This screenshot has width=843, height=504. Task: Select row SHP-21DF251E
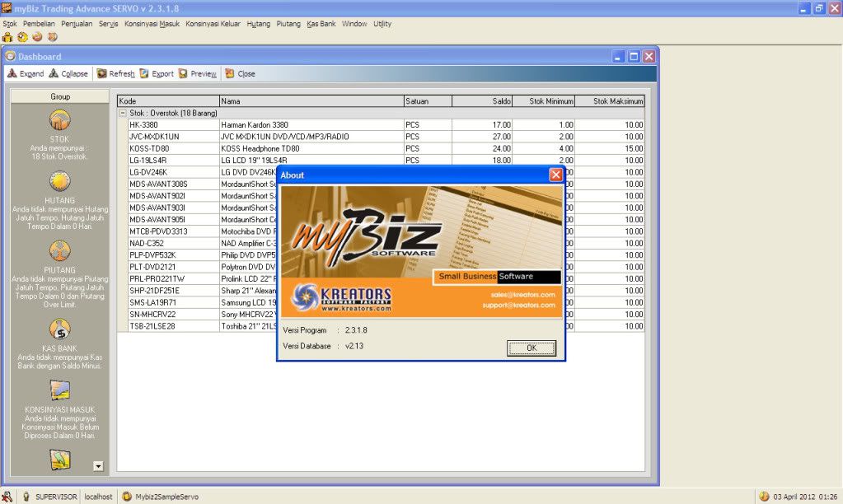click(x=202, y=290)
